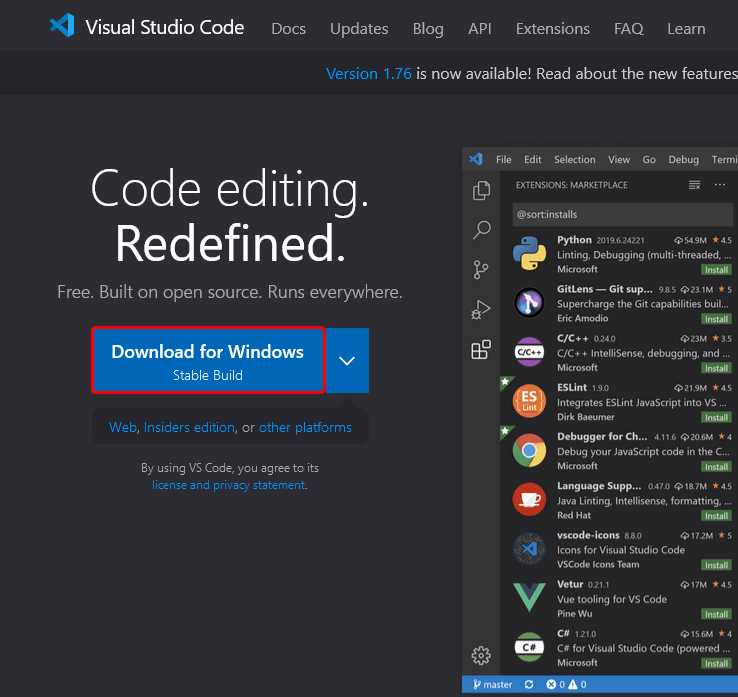Click the C/C++ extension icon

click(x=529, y=352)
